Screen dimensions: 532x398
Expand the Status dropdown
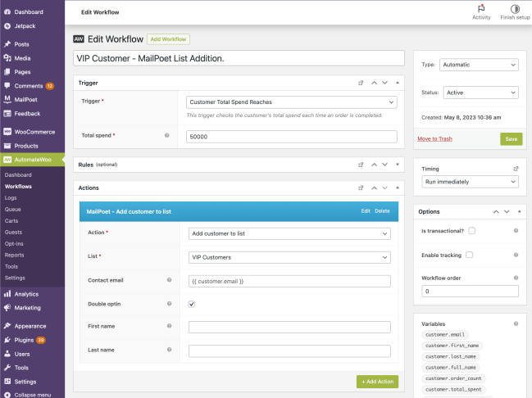pos(480,93)
